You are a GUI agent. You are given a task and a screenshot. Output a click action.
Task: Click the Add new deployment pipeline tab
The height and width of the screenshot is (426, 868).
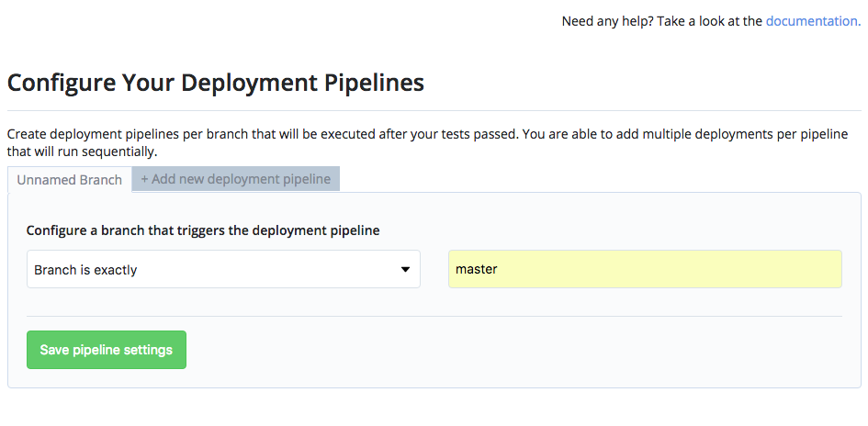236,179
